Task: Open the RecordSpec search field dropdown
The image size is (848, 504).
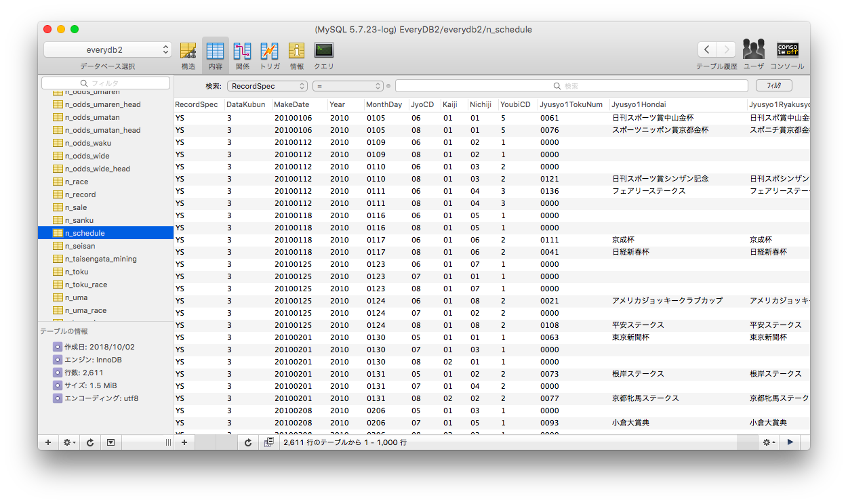Action: point(268,86)
